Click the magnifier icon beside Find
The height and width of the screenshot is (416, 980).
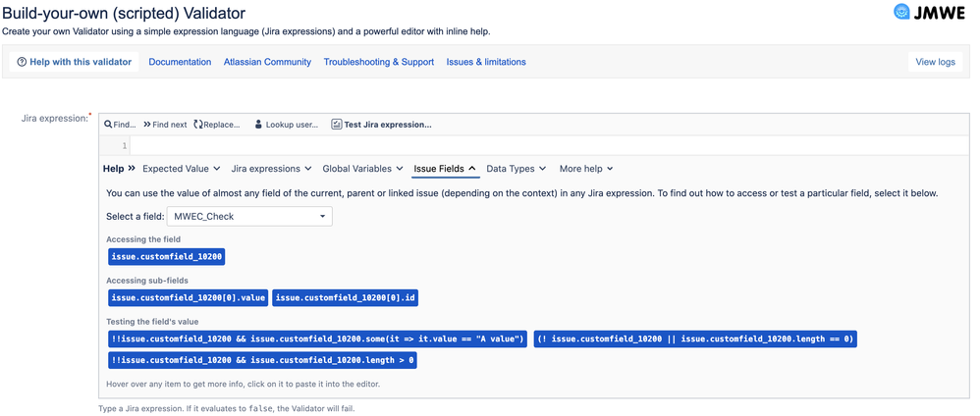[107, 125]
